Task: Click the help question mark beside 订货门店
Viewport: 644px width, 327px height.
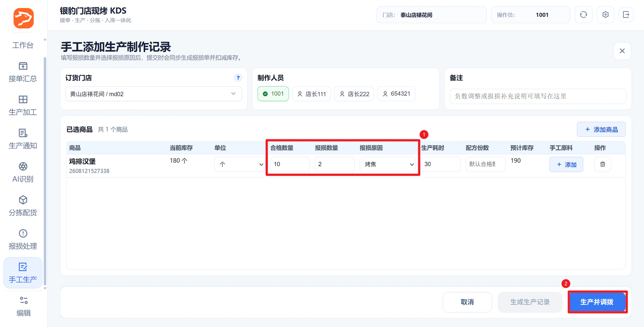Action: [x=238, y=78]
